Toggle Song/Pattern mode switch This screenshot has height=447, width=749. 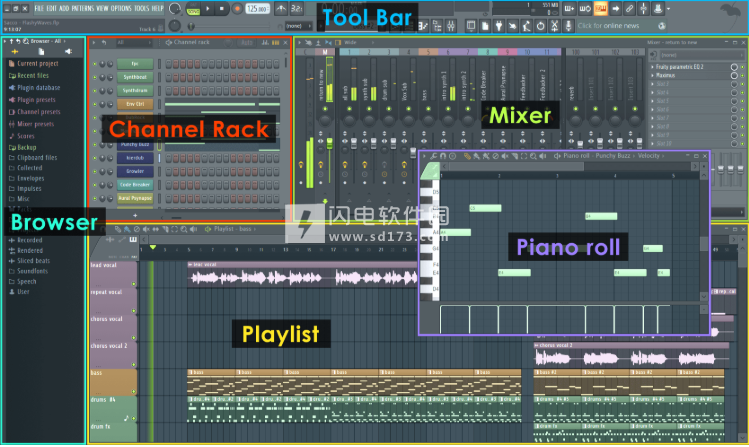[x=193, y=9]
